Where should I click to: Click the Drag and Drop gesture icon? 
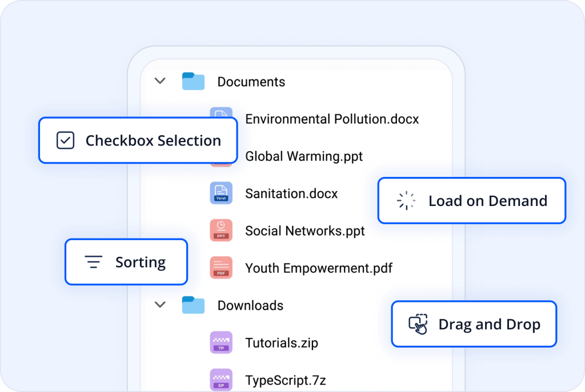pyautogui.click(x=418, y=324)
